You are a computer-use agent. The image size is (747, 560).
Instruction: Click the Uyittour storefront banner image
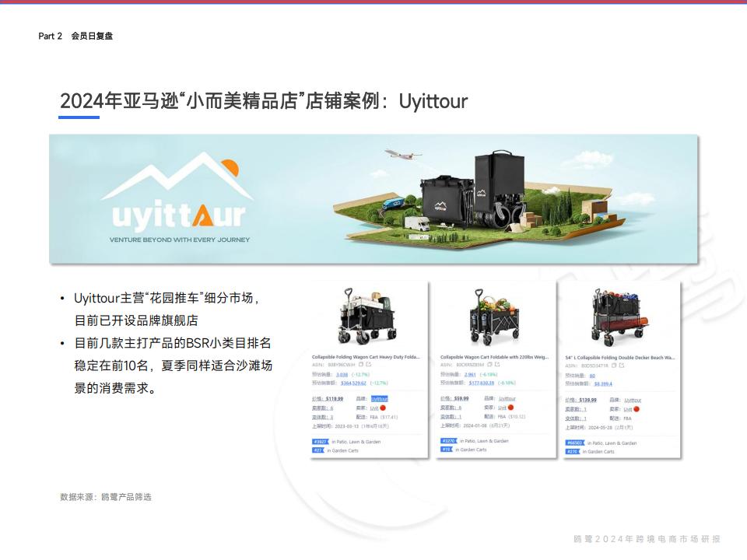pos(373,199)
